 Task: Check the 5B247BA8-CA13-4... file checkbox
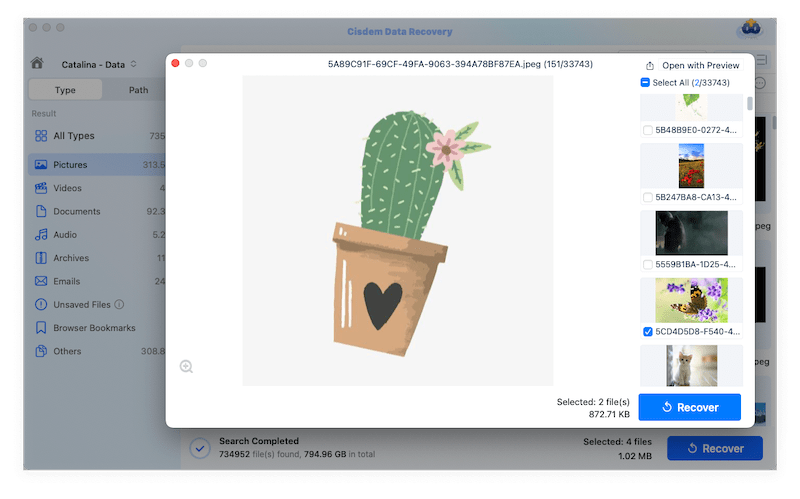[647, 197]
